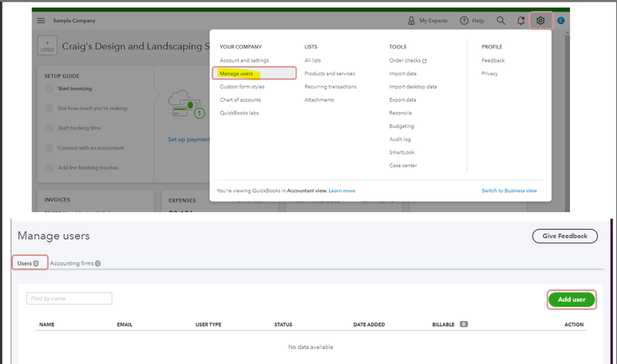617x364 pixels.
Task: Click the EXPENSES card heading
Action: tap(182, 201)
